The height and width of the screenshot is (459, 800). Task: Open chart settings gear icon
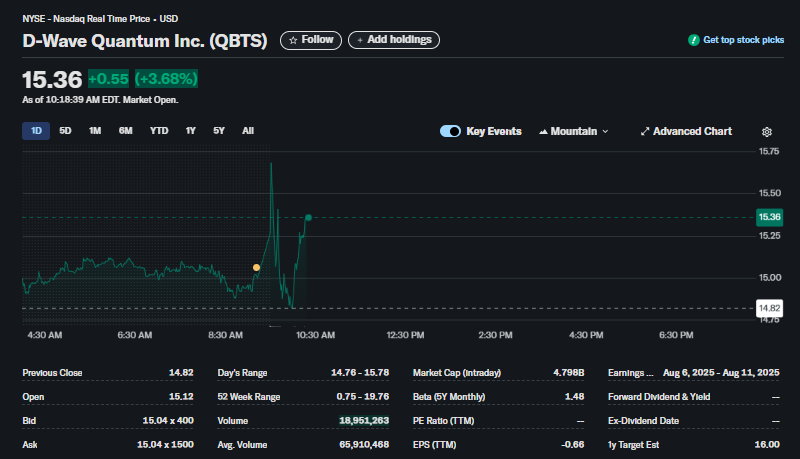[766, 132]
